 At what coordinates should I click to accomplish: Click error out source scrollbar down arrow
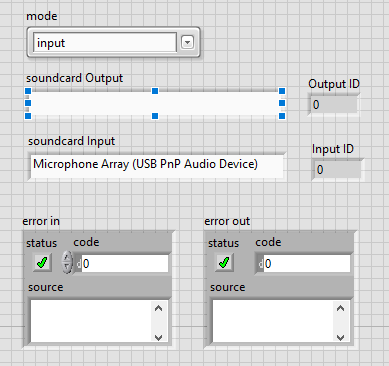[340, 337]
